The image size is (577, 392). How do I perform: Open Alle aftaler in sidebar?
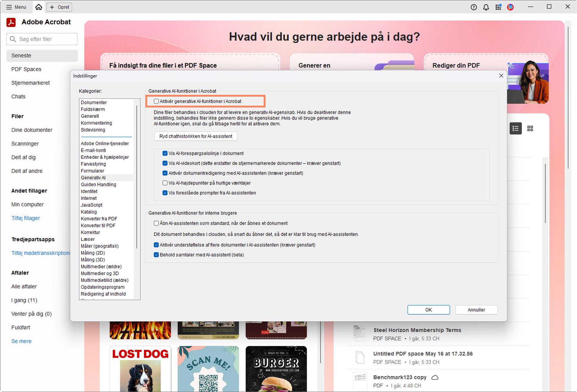pos(24,287)
